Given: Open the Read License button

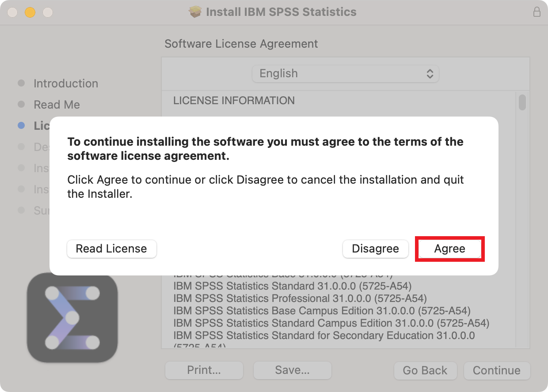Looking at the screenshot, I should [x=111, y=249].
